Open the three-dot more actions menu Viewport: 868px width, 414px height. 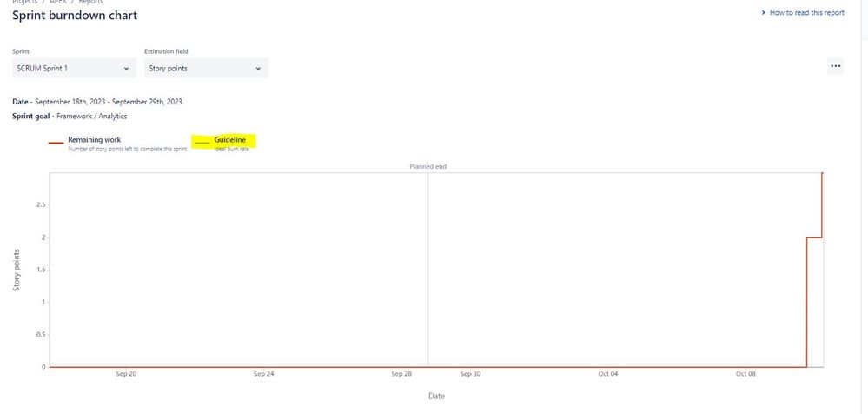(x=835, y=66)
